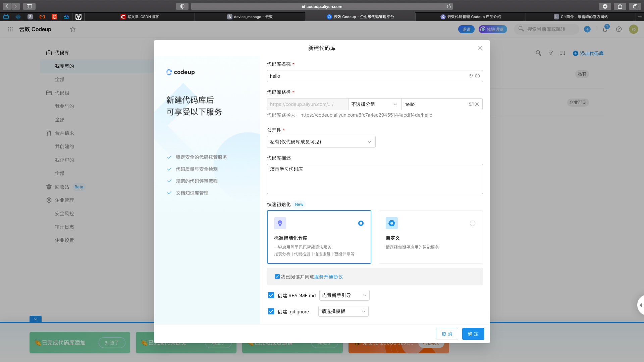Image resolution: width=644 pixels, height=362 pixels.
Task: Click the filter funnel icon
Action: [x=551, y=53]
